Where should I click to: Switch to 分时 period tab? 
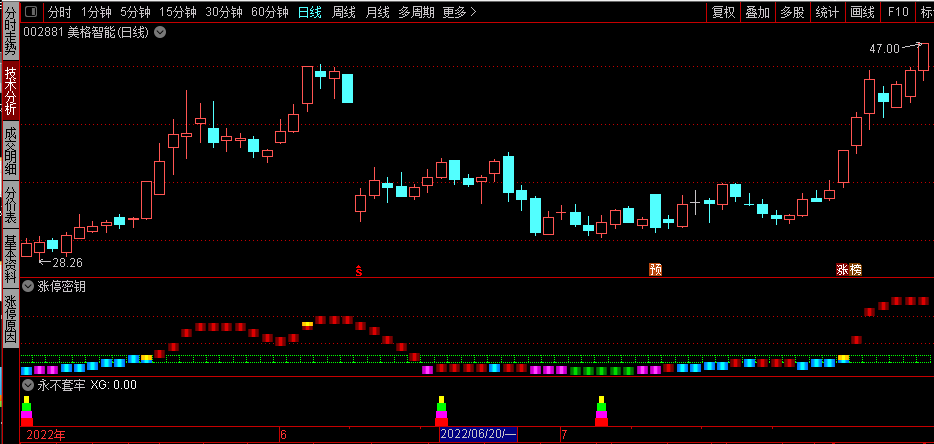[58, 12]
